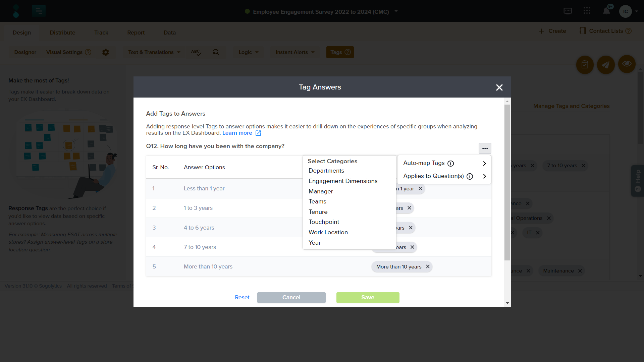Click the Applies to Question(s) info icon
The image size is (644, 362).
[470, 177]
